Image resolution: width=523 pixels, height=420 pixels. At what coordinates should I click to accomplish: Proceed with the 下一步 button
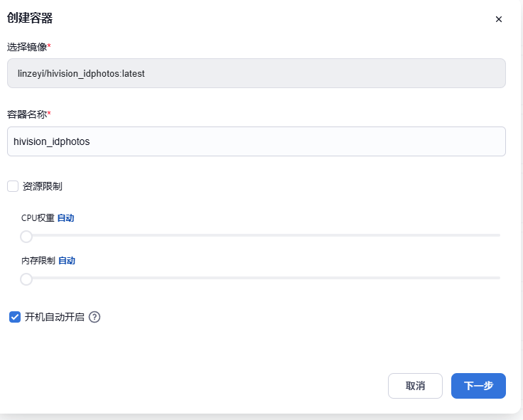point(478,386)
